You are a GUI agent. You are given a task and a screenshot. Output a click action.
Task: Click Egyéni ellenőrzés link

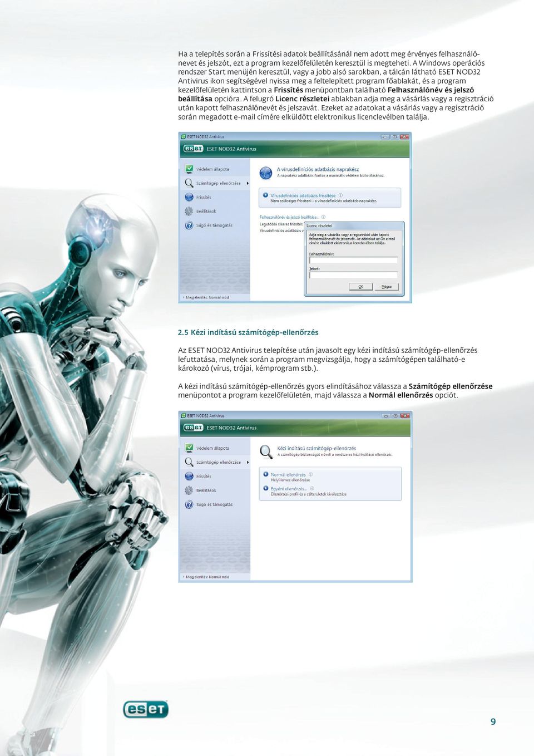pyautogui.click(x=289, y=489)
